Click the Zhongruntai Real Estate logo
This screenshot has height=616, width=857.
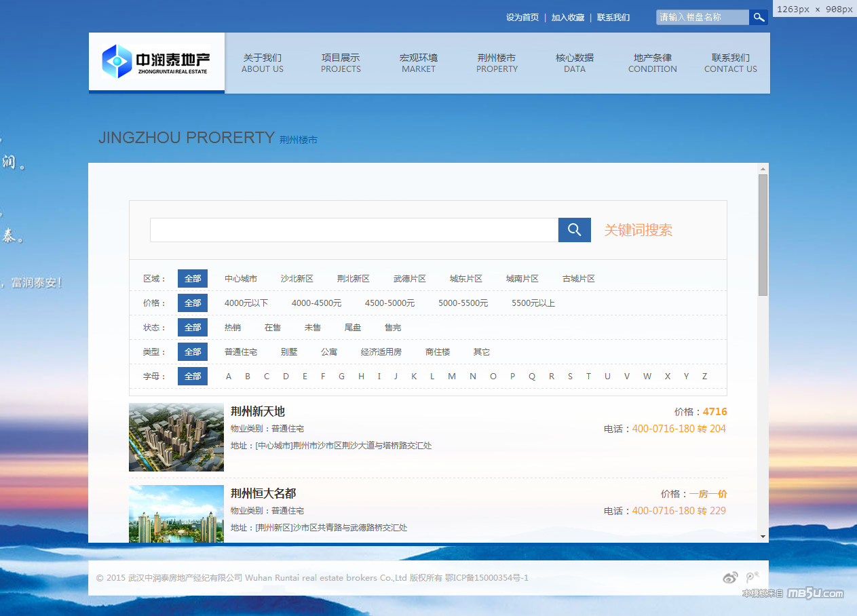156,62
